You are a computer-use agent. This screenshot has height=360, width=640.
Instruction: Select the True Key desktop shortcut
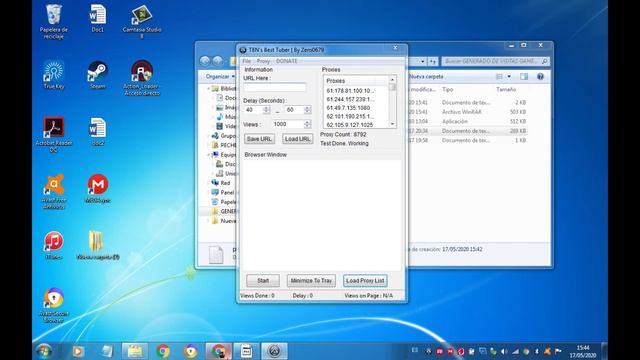[54, 75]
